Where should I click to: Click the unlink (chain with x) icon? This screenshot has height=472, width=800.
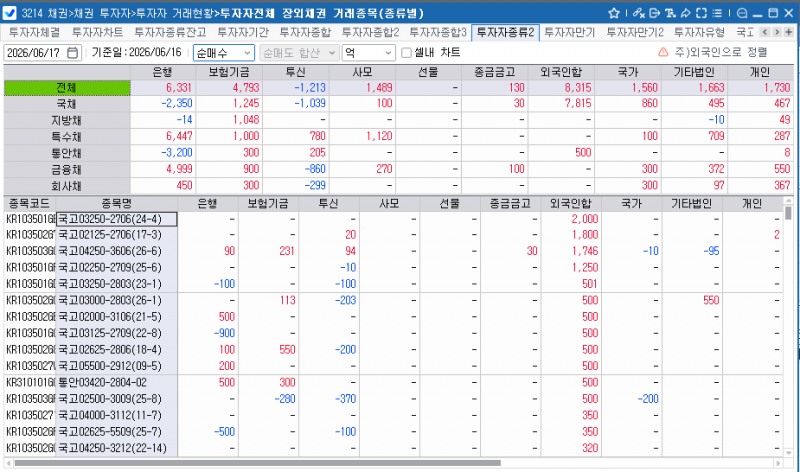point(639,13)
